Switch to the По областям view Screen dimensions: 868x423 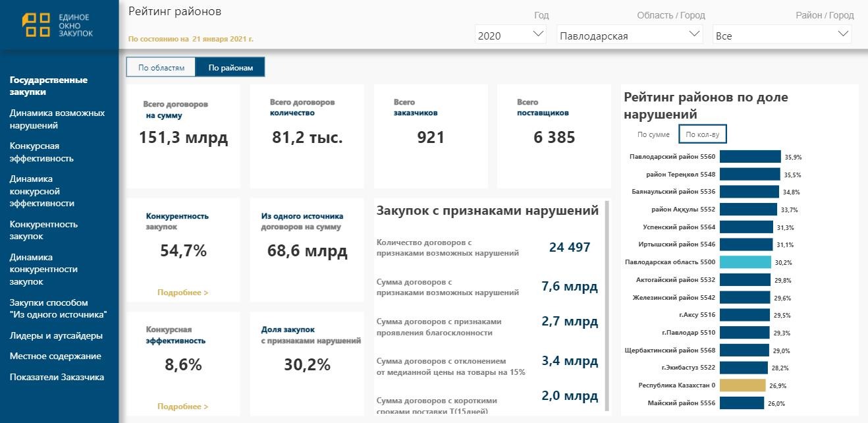[161, 67]
